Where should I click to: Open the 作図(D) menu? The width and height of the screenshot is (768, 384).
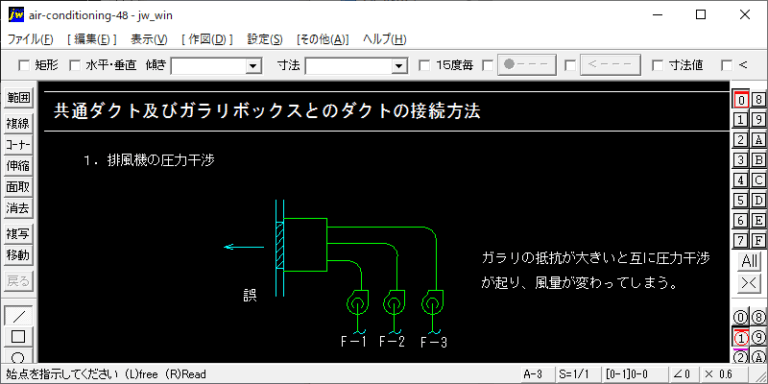[207, 40]
